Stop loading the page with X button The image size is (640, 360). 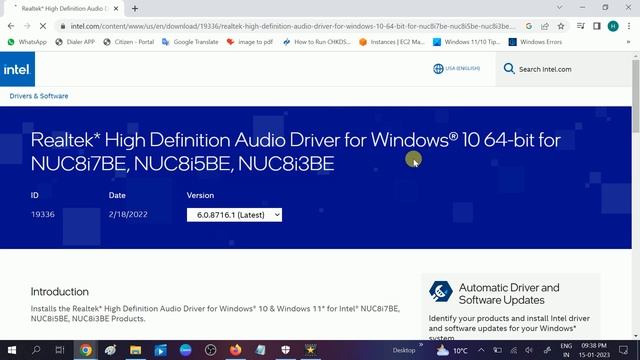tap(43, 26)
